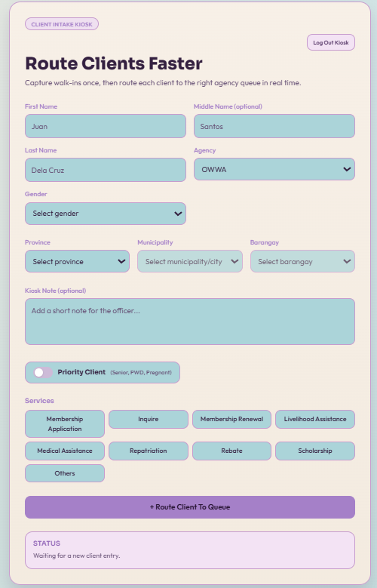Select the Others service chip
The image size is (377, 588).
coord(65,473)
